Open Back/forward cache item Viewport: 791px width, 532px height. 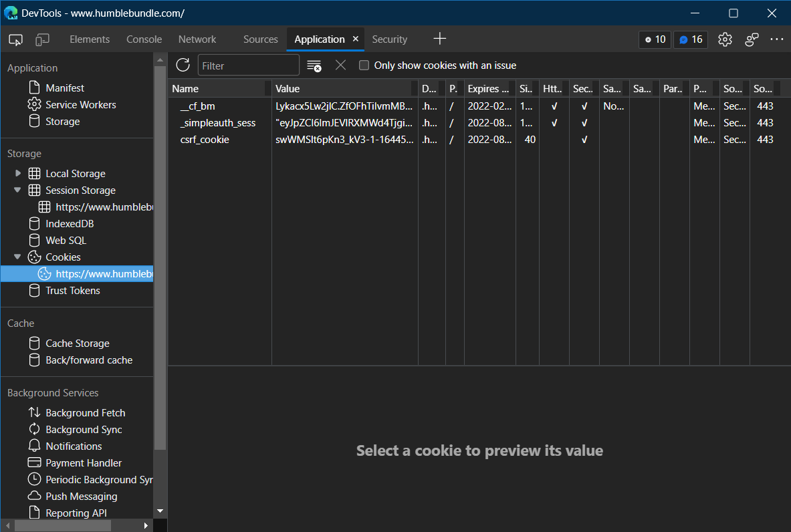[x=89, y=360]
